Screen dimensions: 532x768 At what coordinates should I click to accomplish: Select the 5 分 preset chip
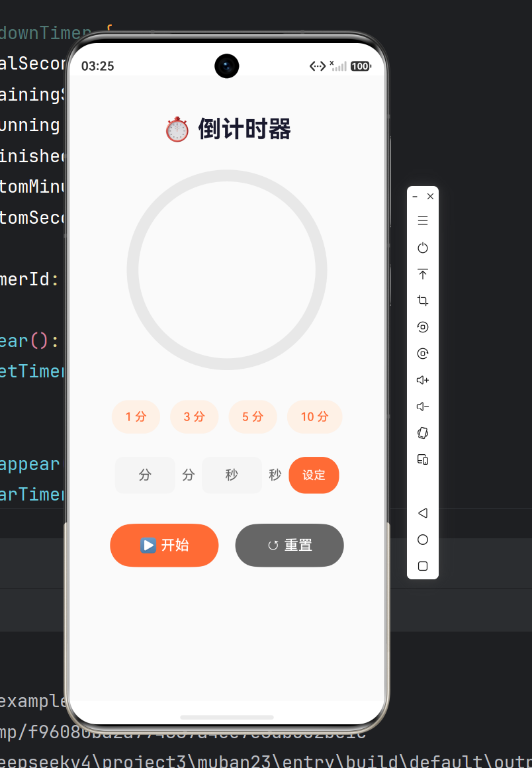click(253, 417)
